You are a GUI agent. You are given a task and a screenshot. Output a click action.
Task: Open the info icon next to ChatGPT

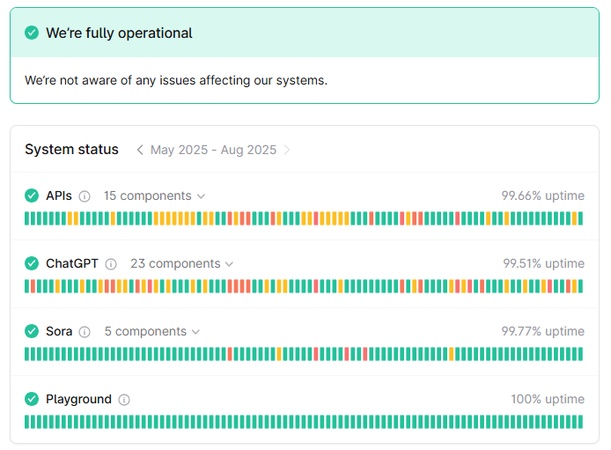click(111, 264)
